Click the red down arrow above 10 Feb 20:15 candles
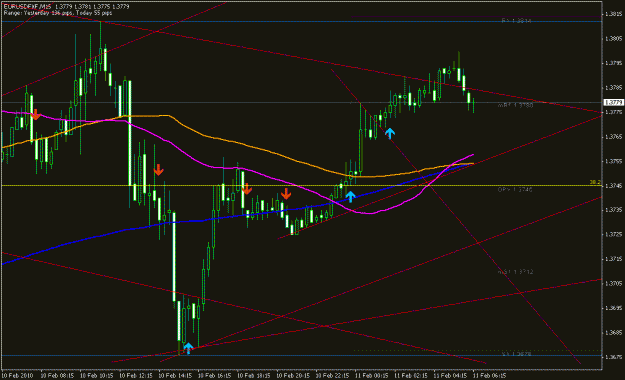The width and height of the screenshot is (625, 380). 286,194
